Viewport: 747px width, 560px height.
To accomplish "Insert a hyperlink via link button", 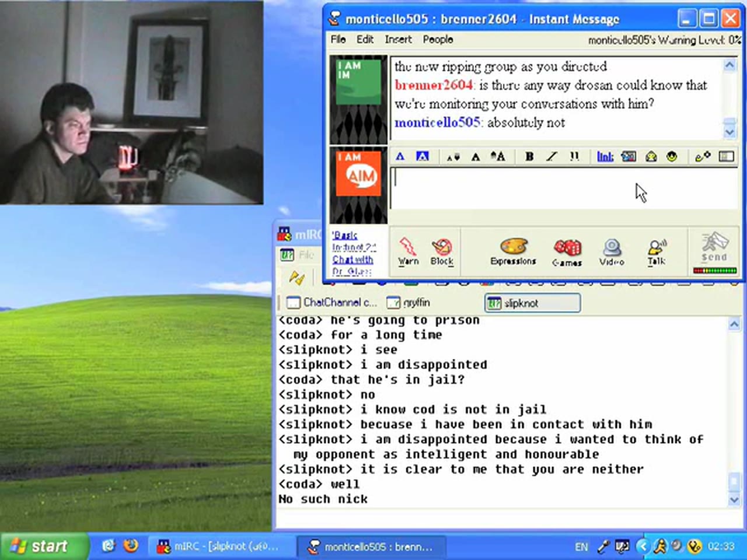I will click(605, 156).
